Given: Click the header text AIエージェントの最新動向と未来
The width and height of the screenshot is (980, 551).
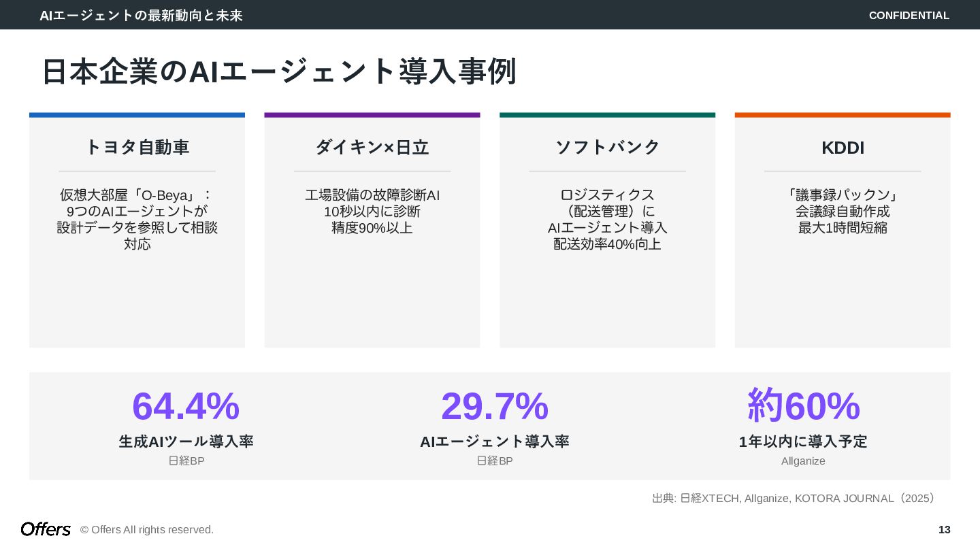Looking at the screenshot, I should pos(141,15).
